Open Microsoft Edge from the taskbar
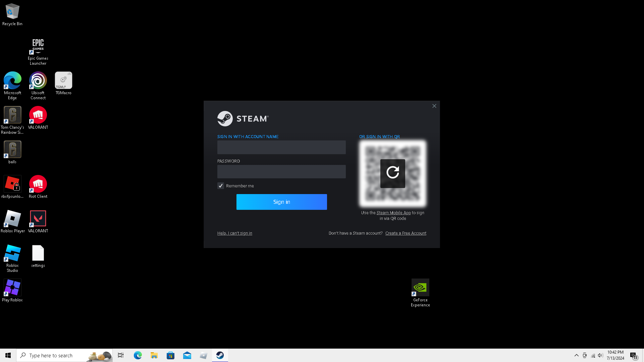 (138, 355)
